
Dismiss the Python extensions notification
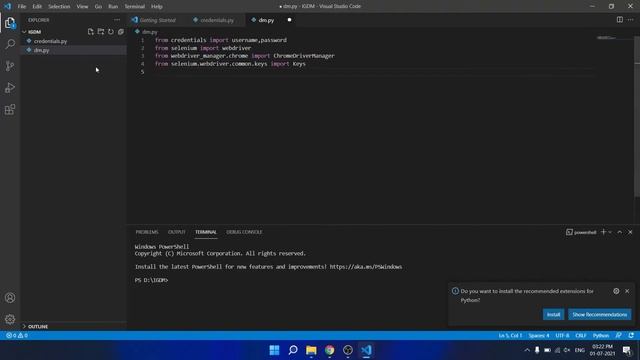[x=627, y=291]
